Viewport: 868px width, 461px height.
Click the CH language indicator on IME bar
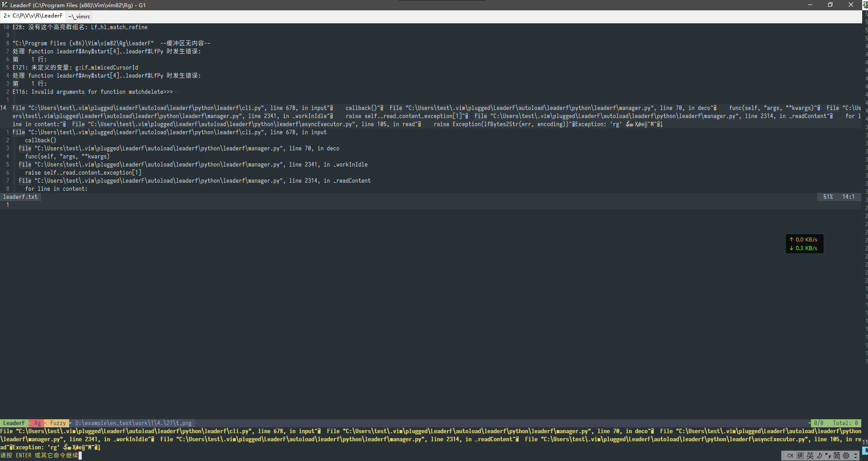[x=790, y=456]
